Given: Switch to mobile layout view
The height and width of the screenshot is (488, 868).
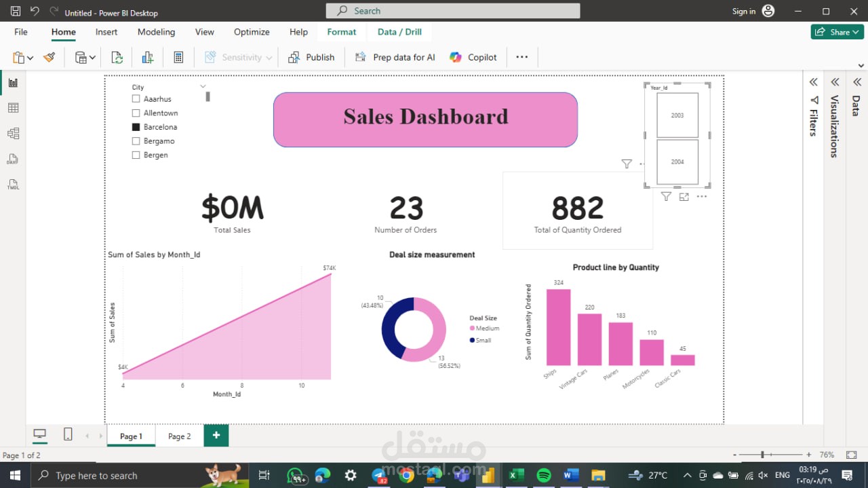Looking at the screenshot, I should coord(68,434).
